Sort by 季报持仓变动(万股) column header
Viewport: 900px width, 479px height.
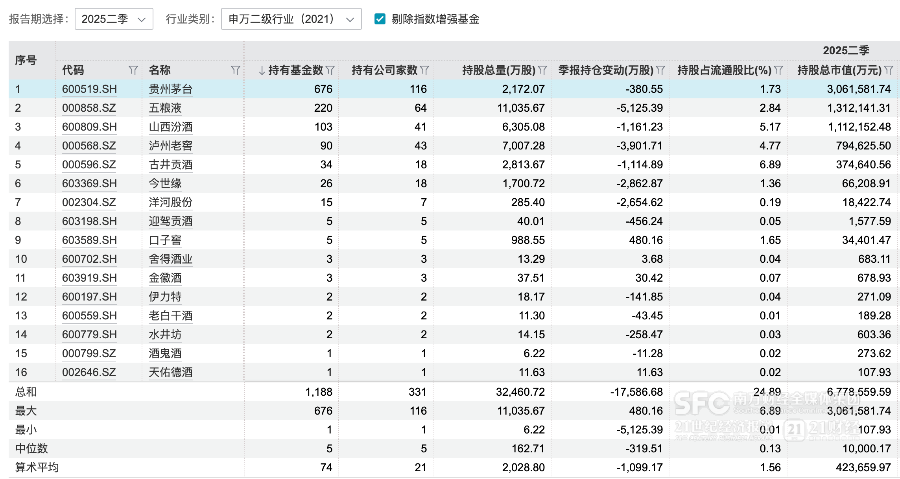[606, 70]
